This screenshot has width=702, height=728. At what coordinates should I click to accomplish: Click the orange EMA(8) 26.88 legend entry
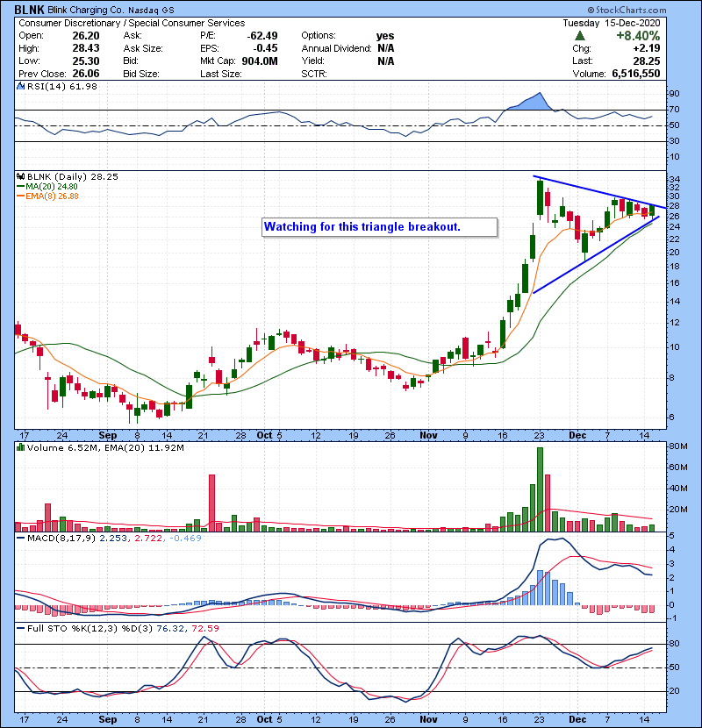(47, 196)
